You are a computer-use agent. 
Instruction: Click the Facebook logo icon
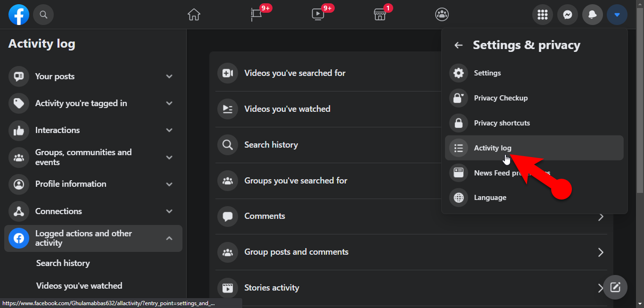(x=19, y=15)
